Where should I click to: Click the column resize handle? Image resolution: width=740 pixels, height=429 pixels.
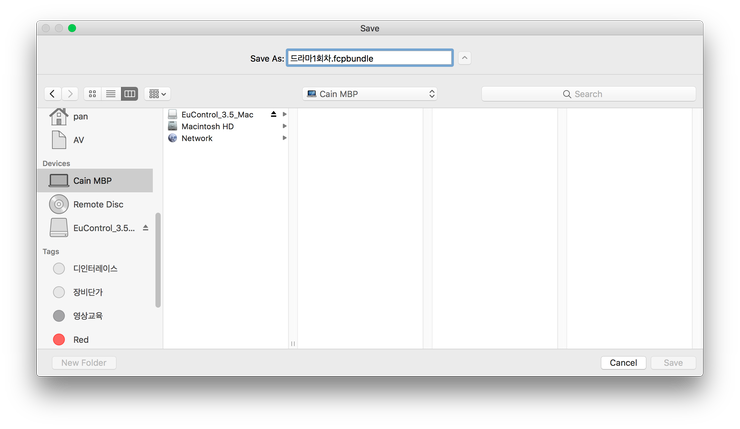point(293,344)
